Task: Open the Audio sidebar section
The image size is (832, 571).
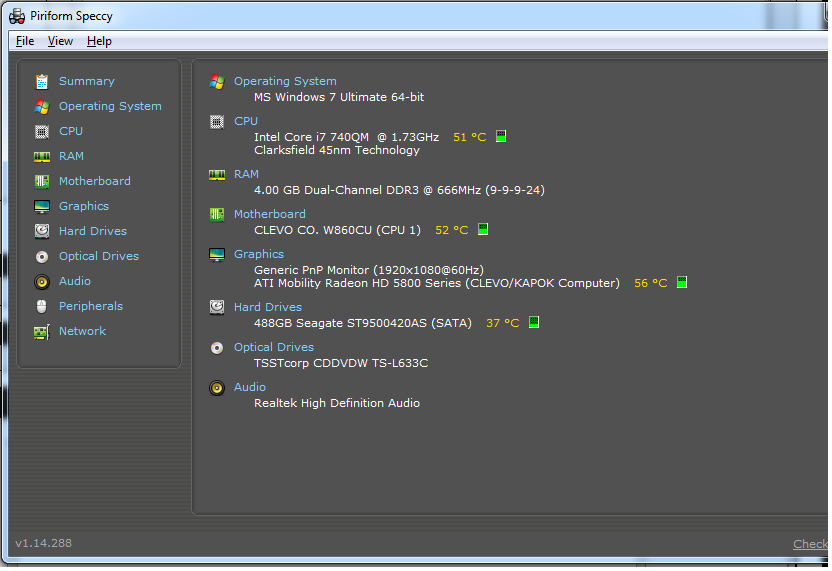Action: click(75, 281)
